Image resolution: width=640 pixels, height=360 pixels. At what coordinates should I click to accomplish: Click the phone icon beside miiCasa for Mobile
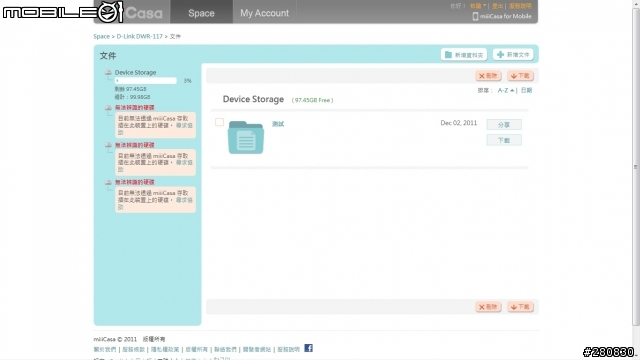click(x=475, y=16)
